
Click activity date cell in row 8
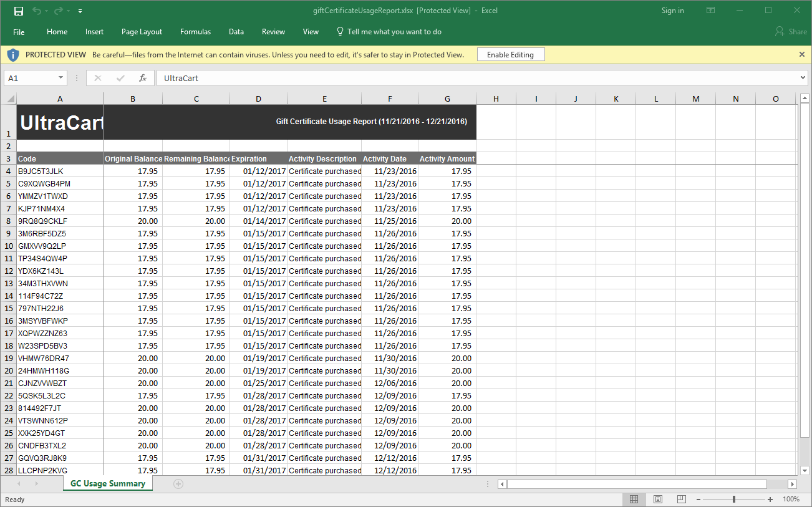click(390, 221)
